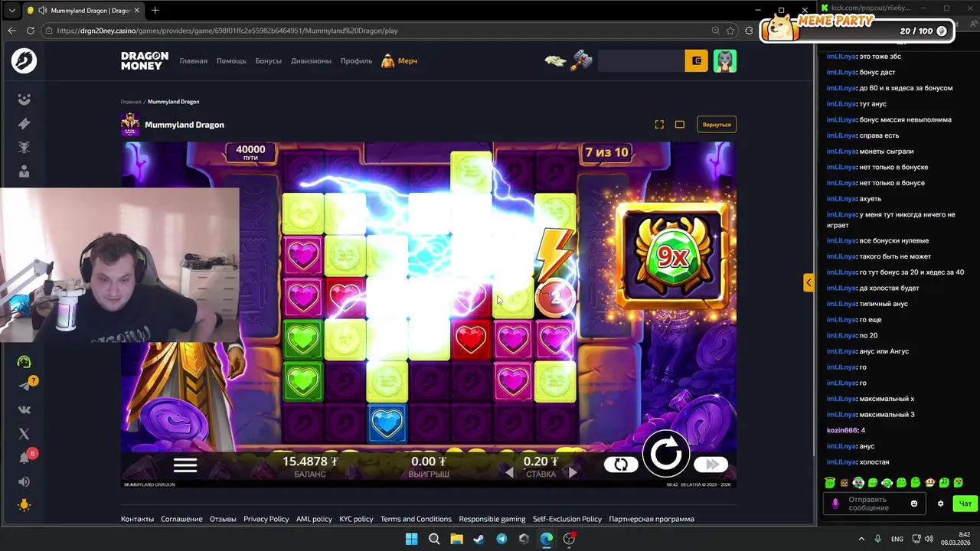Toggle site sound with the speaker icon
Viewport: 980px width, 551px height.
24,481
